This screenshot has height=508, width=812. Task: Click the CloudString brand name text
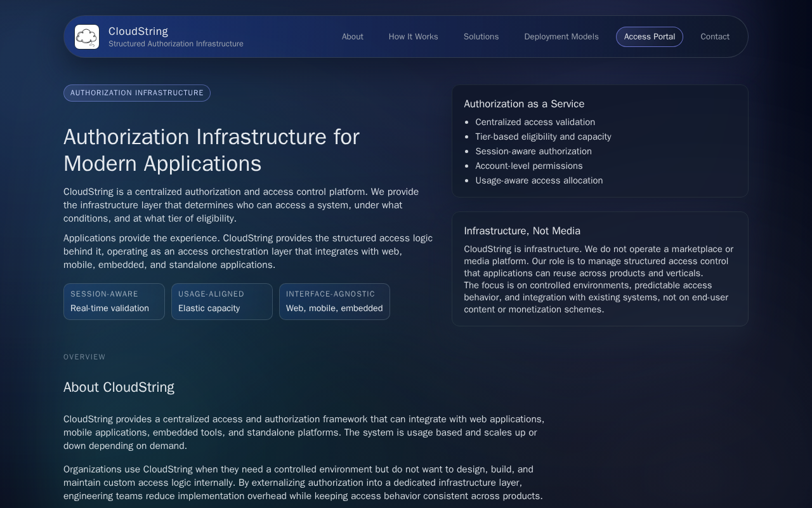point(138,31)
